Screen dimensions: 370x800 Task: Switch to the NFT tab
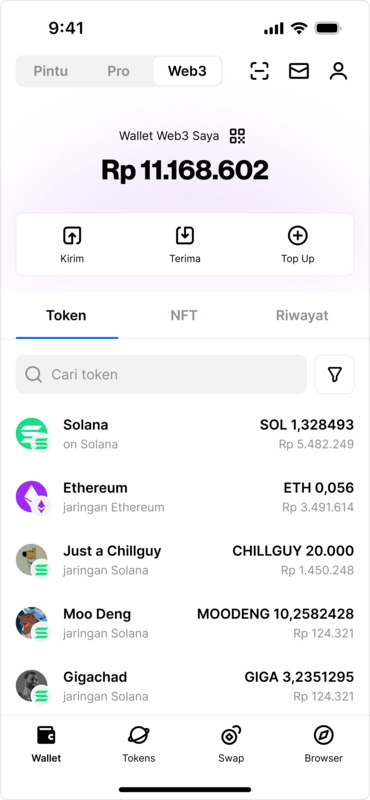[184, 315]
